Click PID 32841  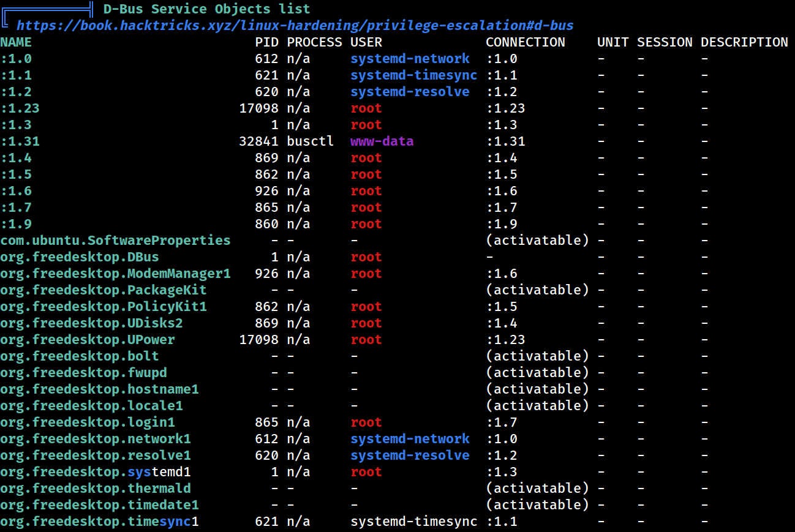[259, 141]
